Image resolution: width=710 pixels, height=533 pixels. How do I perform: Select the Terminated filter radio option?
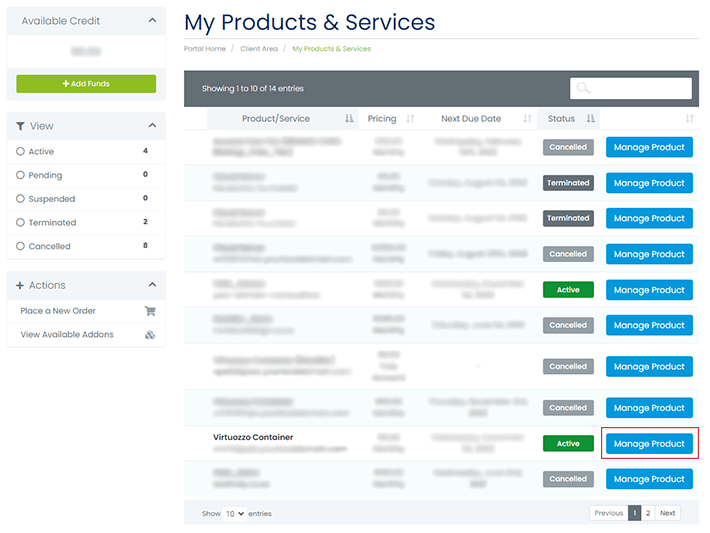(20, 223)
